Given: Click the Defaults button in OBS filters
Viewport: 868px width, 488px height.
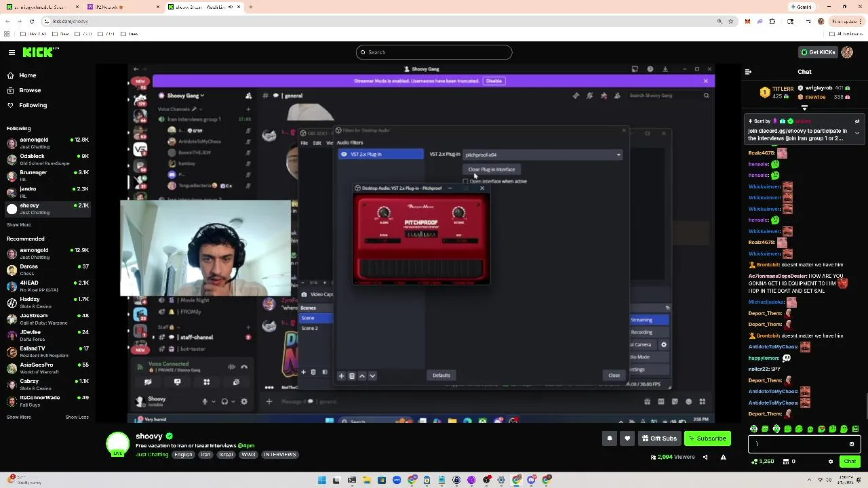Looking at the screenshot, I should point(441,375).
